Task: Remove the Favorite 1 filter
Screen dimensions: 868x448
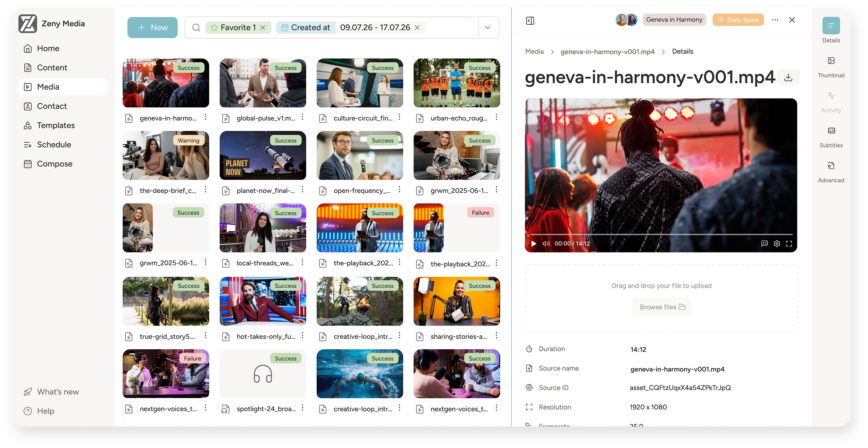Action: (263, 27)
